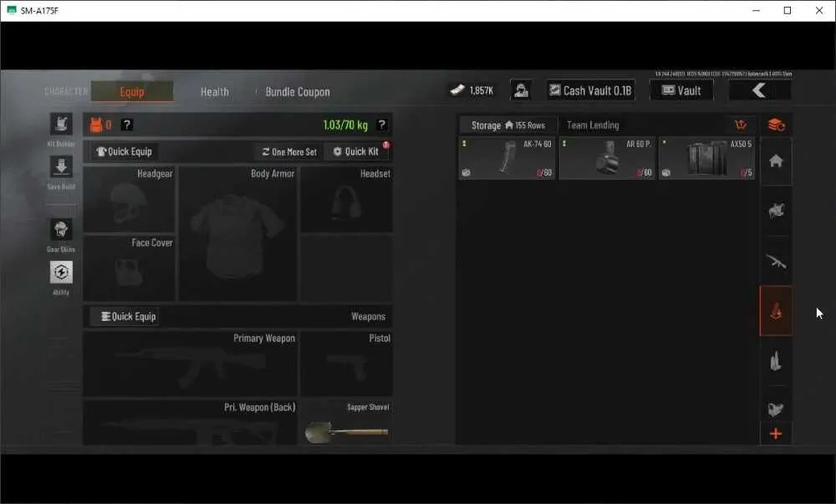Click the orange stacked layers icon

[776, 125]
